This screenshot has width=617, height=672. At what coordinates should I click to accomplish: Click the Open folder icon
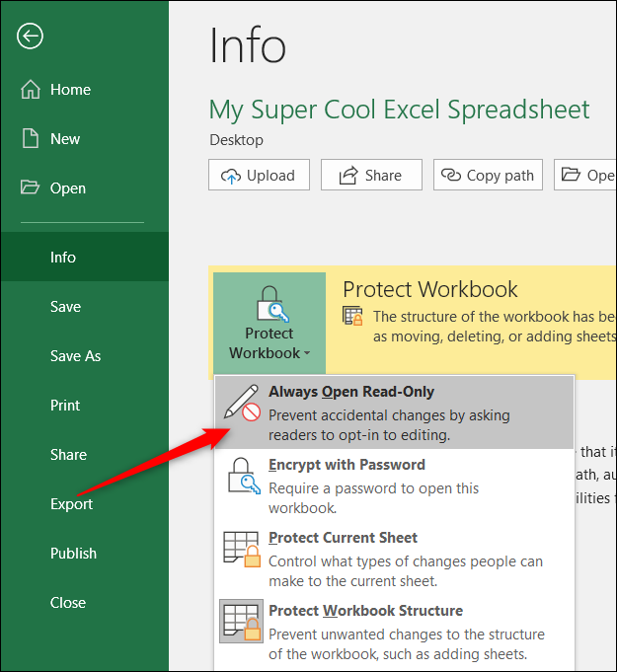click(x=30, y=188)
